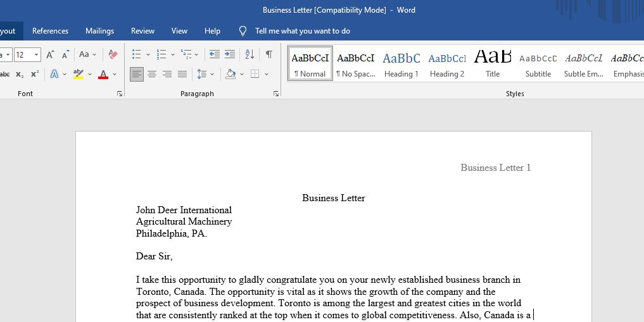Apply the Normal style
This screenshot has width=644, height=322.
point(310,64)
